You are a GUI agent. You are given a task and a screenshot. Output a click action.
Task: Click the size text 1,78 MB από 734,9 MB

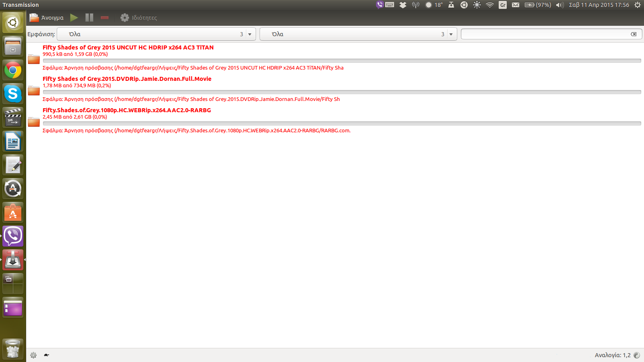pyautogui.click(x=77, y=86)
